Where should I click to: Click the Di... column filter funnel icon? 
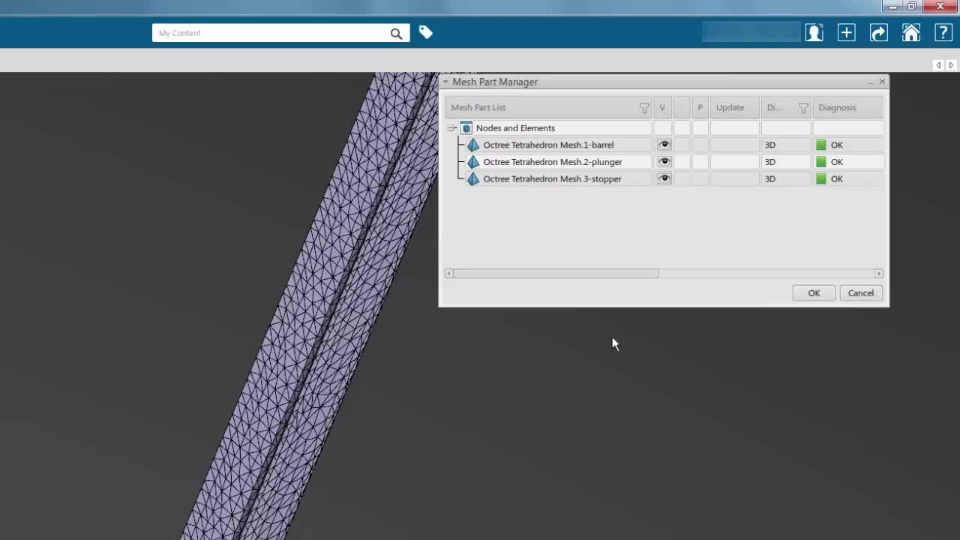click(803, 108)
